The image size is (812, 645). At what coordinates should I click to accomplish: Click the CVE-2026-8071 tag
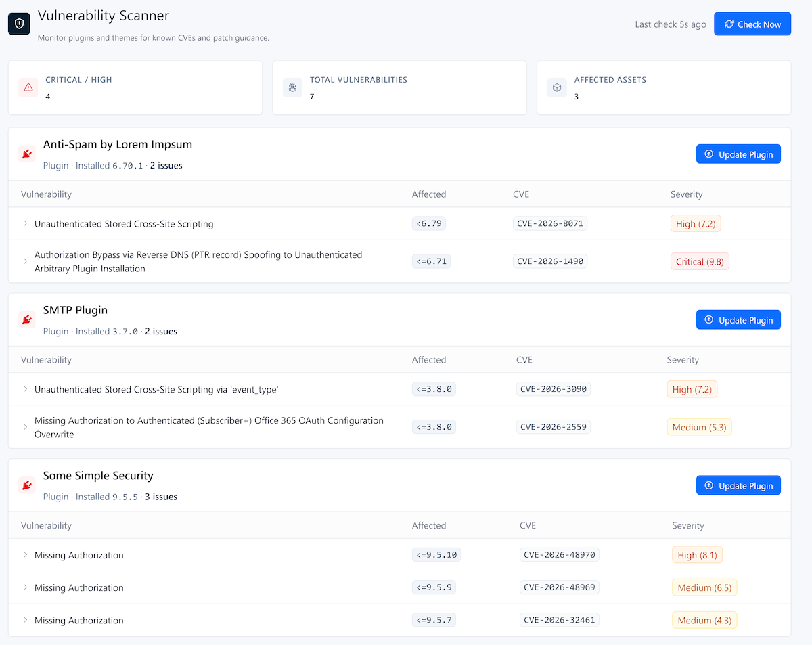[x=550, y=223]
